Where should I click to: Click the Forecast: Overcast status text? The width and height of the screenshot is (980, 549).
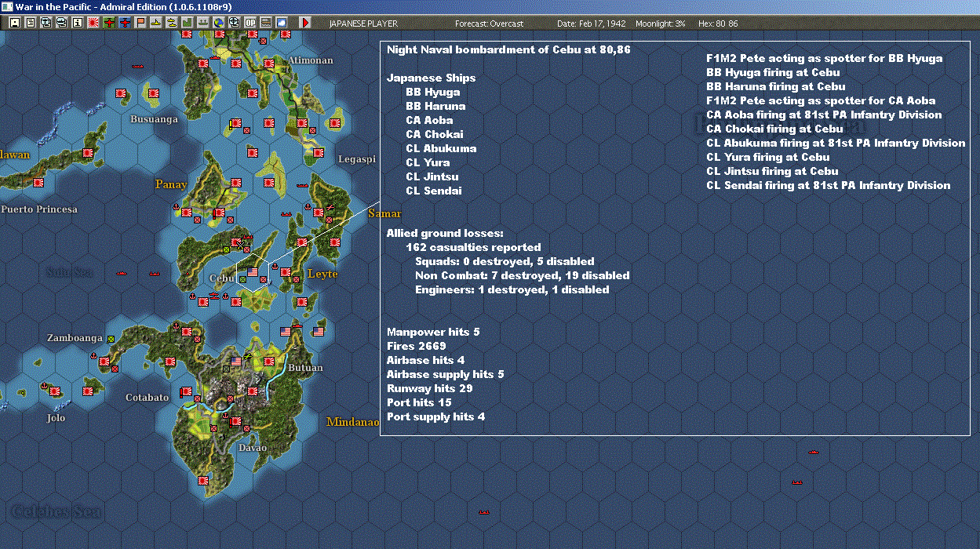click(489, 24)
